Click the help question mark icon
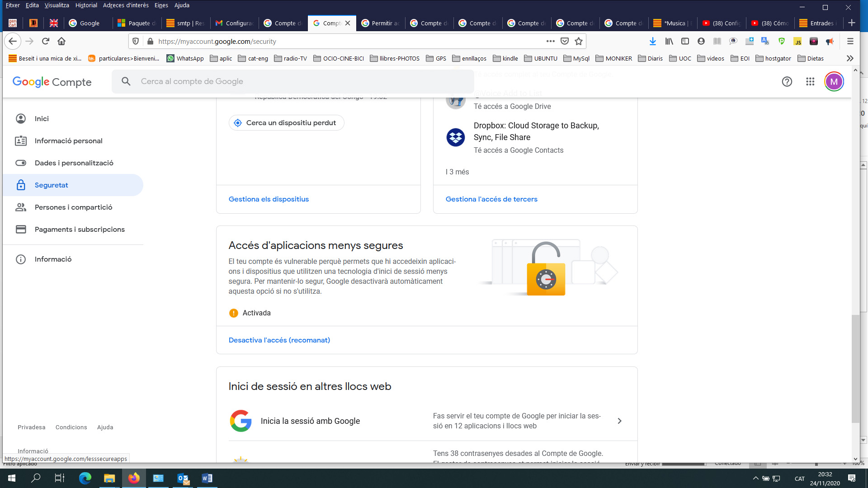The image size is (868, 488). [787, 82]
